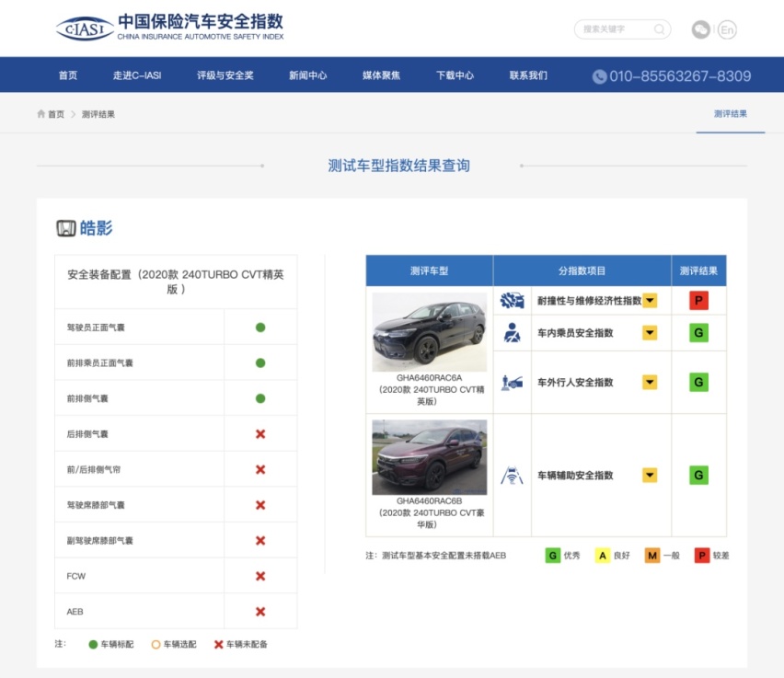Click the 测评车型 column header
784x678 pixels.
click(x=429, y=270)
